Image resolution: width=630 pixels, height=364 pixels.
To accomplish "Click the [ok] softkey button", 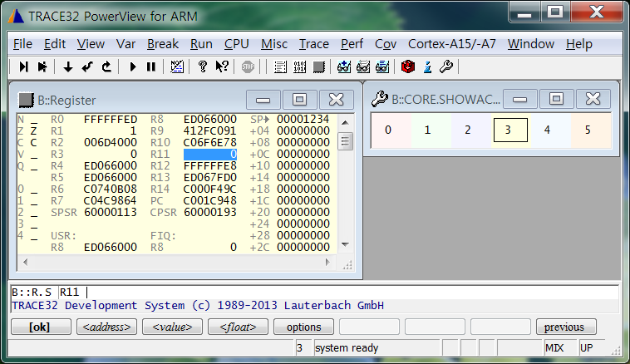I will point(39,327).
